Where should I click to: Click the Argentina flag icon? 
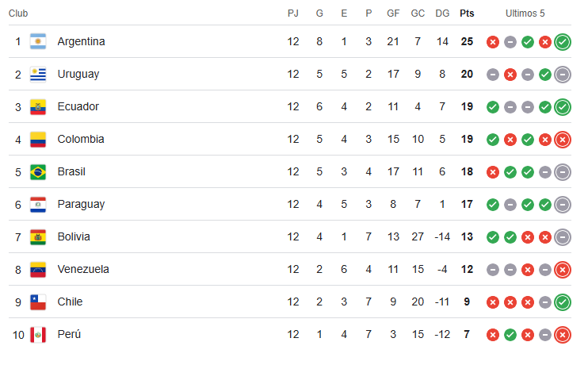point(38,41)
